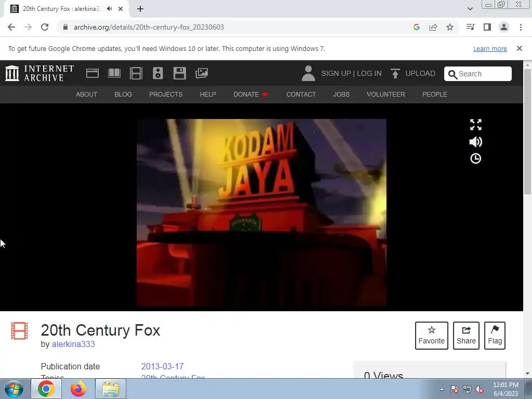This screenshot has width=532, height=399.
Task: Open the CONTACT menu item
Action: pos(301,95)
